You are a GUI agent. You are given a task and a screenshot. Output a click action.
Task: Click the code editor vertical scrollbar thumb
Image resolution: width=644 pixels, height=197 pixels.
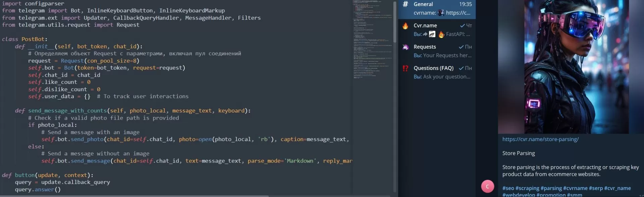(395, 22)
